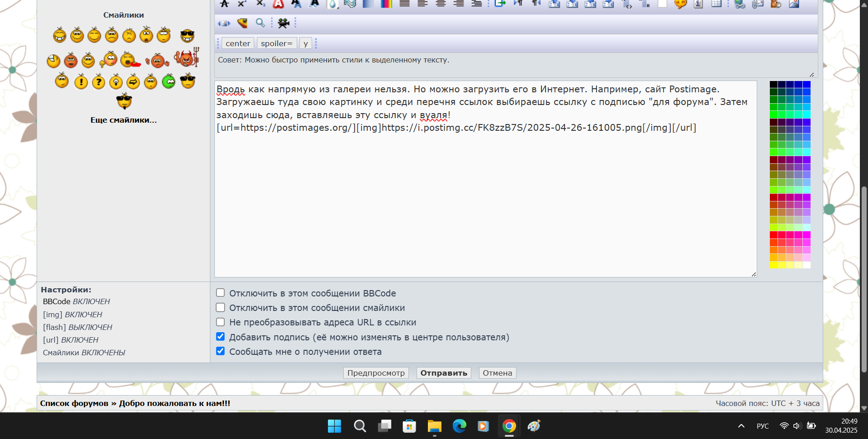Open Microsoft Edge from the taskbar
This screenshot has width=868, height=439.
[x=459, y=426]
